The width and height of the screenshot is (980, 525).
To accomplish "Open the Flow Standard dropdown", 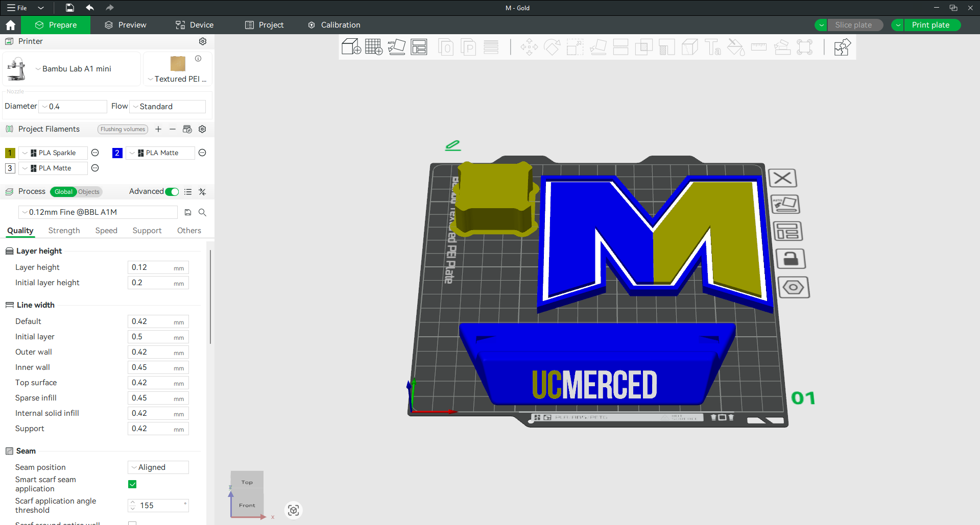I will [x=168, y=107].
